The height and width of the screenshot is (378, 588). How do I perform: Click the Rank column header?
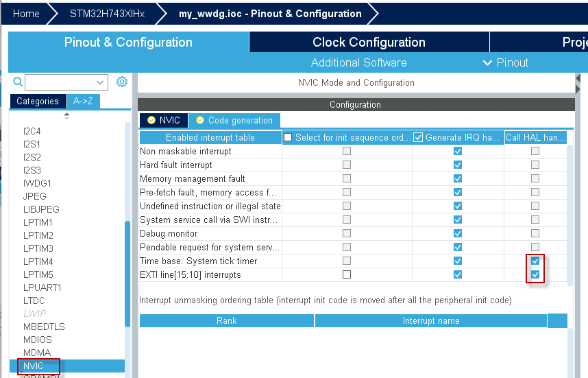coord(227,321)
